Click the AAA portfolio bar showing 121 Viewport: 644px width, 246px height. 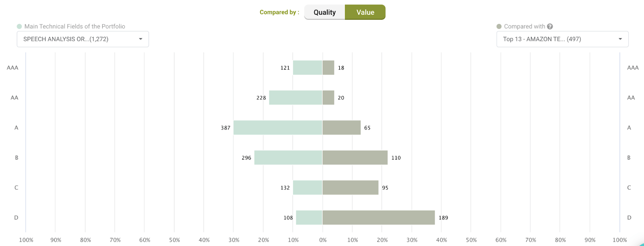point(308,68)
